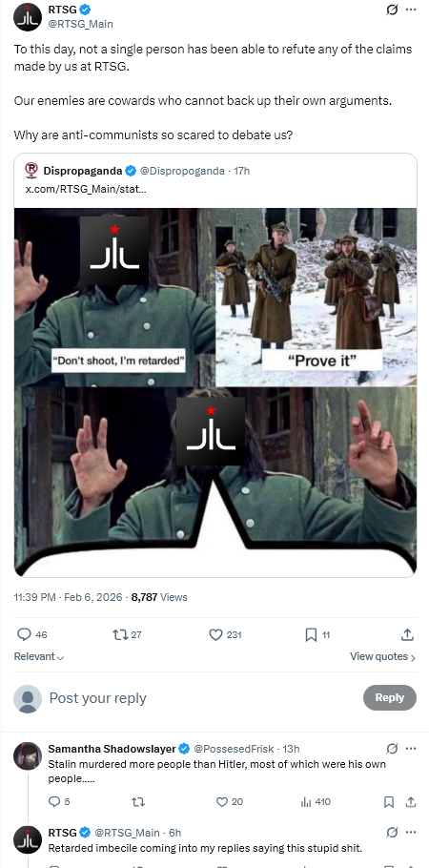The image size is (429, 868).
Task: Open Grok icon on main RTSG post
Action: (x=392, y=10)
